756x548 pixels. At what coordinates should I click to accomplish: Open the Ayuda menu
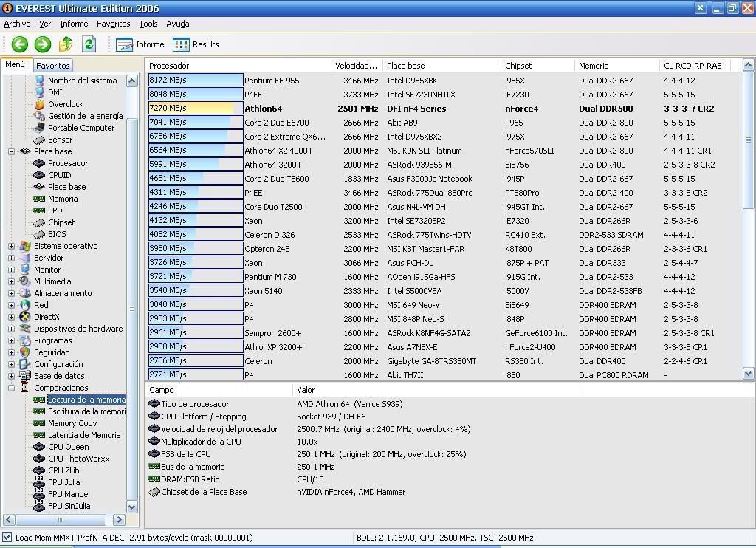pos(178,24)
